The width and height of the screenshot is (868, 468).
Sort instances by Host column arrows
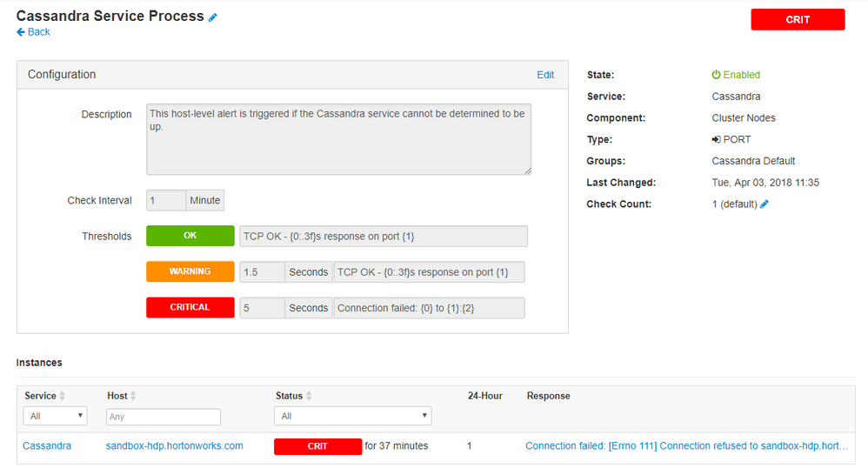click(x=133, y=396)
